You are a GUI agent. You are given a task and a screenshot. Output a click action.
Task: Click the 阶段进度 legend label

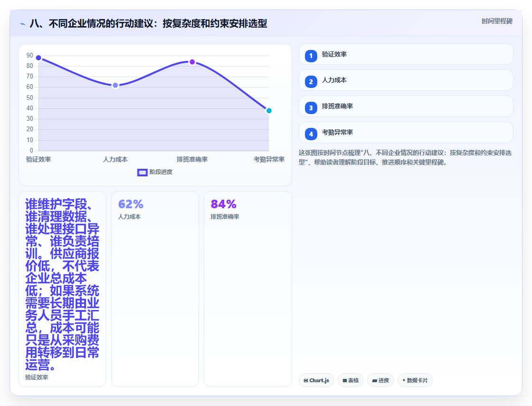(161, 172)
